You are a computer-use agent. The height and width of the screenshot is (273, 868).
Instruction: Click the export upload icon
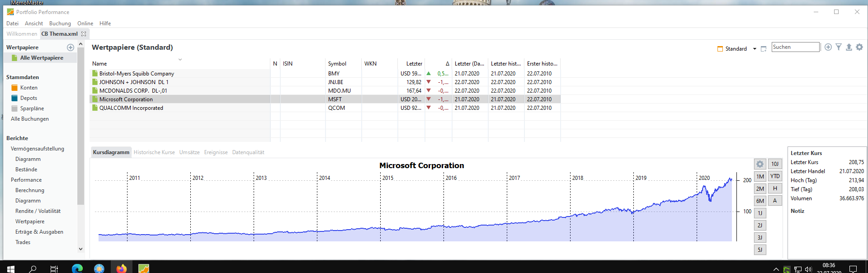click(x=849, y=47)
